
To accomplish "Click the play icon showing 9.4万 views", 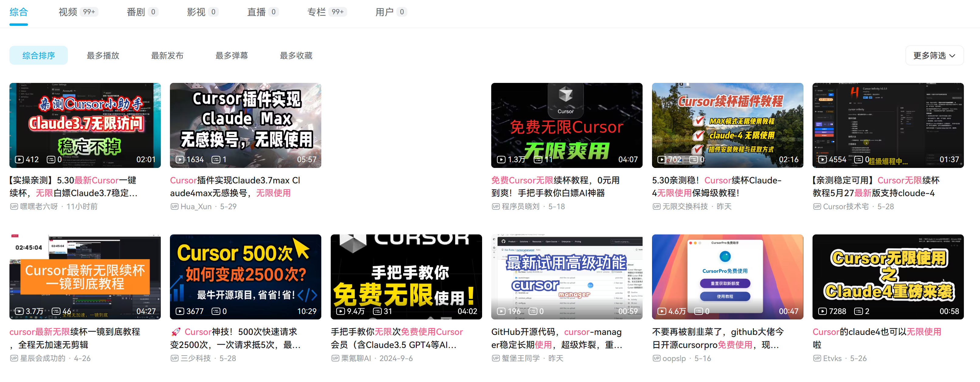I will pos(341,311).
